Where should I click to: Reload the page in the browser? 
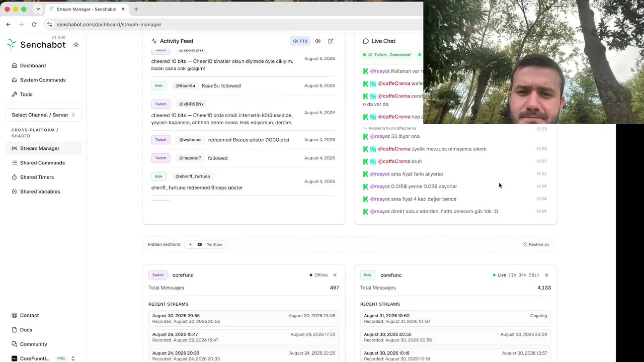pyautogui.click(x=34, y=24)
